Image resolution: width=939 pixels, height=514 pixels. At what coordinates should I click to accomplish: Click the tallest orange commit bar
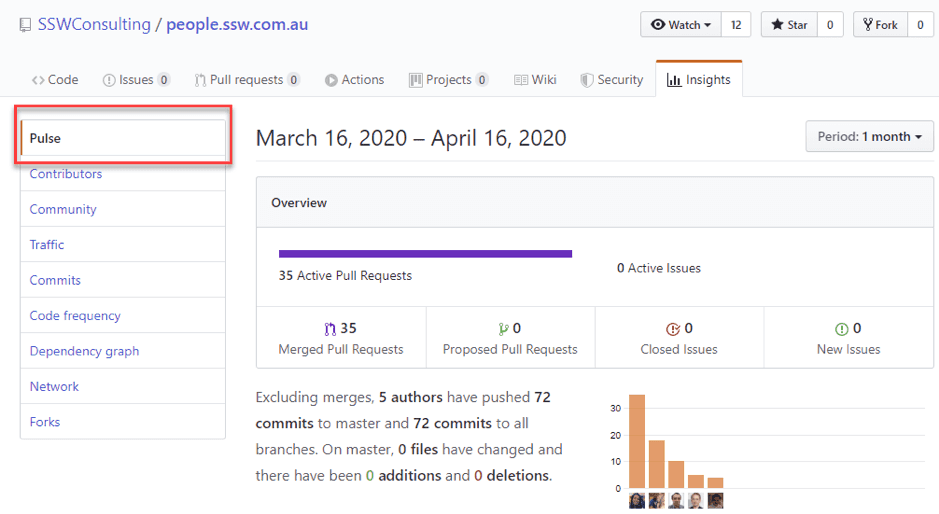637,441
